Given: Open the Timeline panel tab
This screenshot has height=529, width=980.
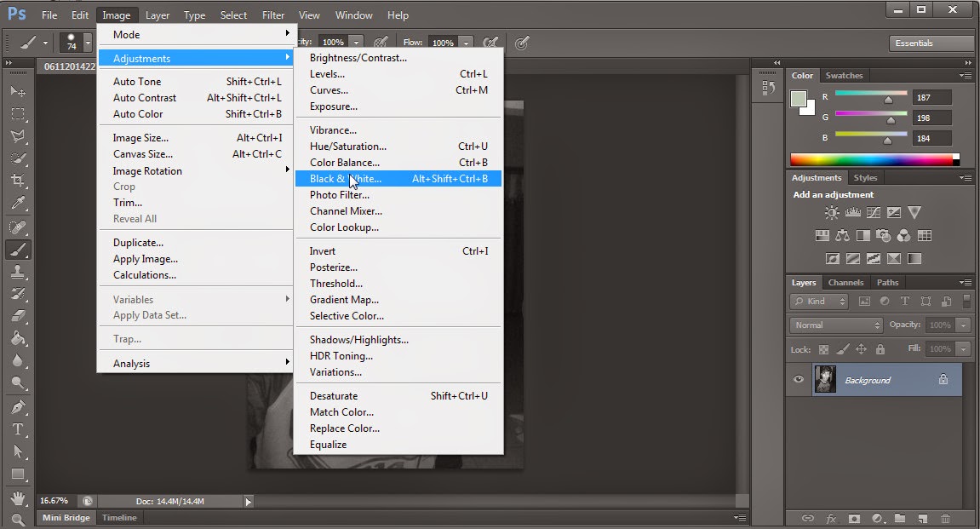Looking at the screenshot, I should click(119, 518).
